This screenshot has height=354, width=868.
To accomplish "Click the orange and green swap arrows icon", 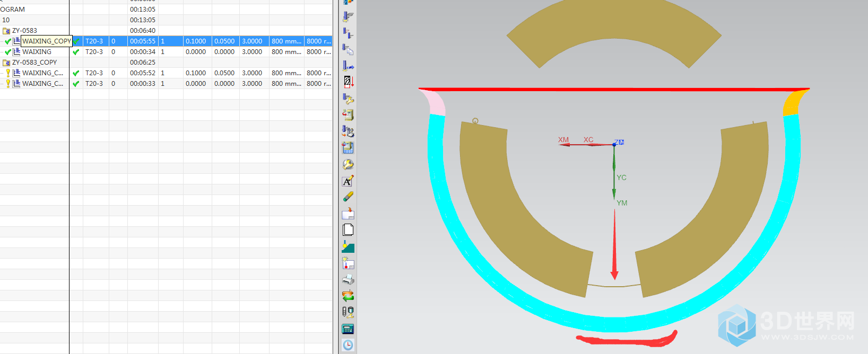I will click(x=348, y=296).
